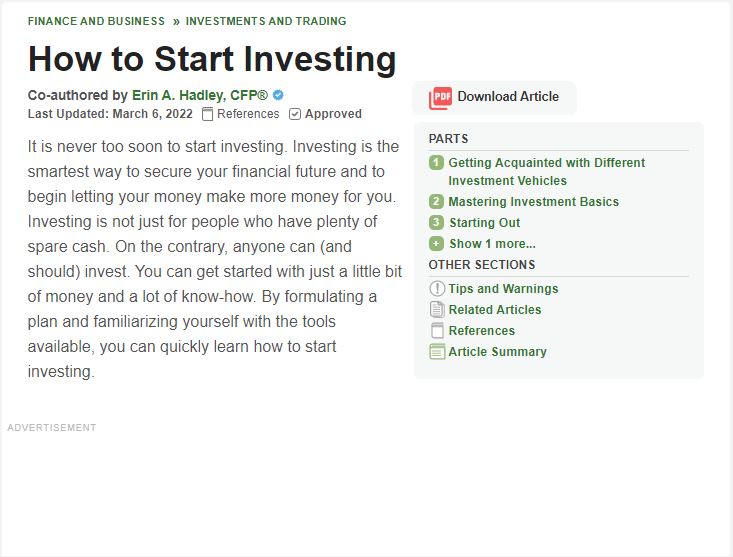Go to Getting Acquainted with Different Investment Vehicles
This screenshot has width=733, height=557.
point(546,171)
